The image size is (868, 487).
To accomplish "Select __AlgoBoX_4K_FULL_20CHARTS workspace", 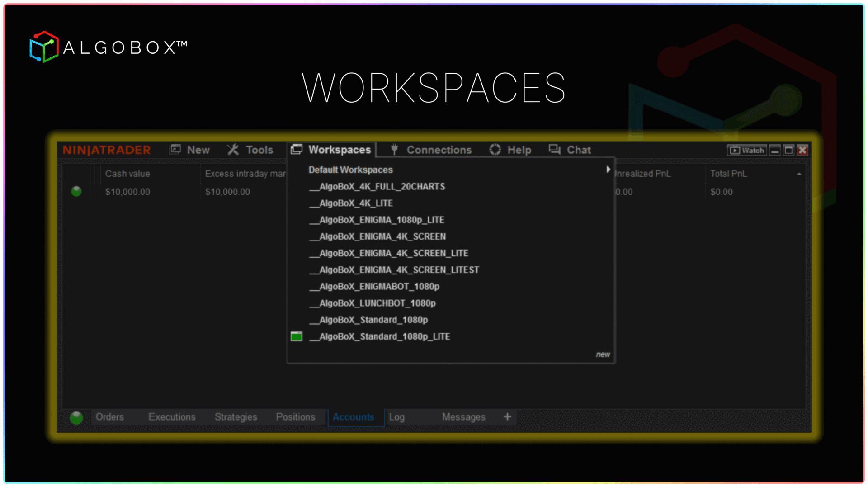I will point(377,187).
